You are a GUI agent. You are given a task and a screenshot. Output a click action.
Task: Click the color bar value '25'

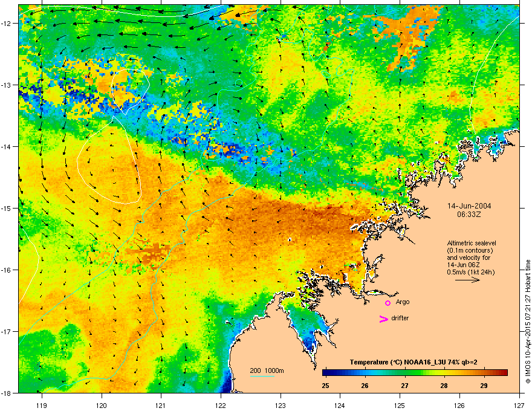(x=325, y=386)
